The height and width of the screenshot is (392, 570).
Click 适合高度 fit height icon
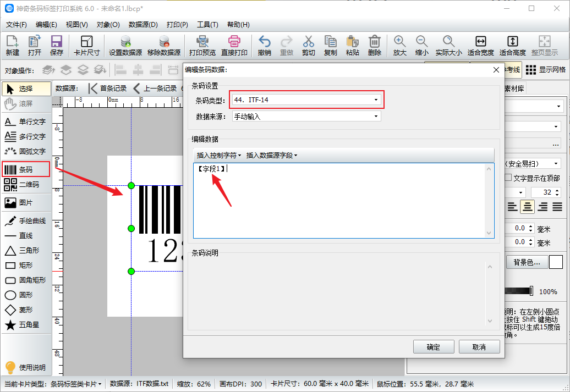coord(513,46)
